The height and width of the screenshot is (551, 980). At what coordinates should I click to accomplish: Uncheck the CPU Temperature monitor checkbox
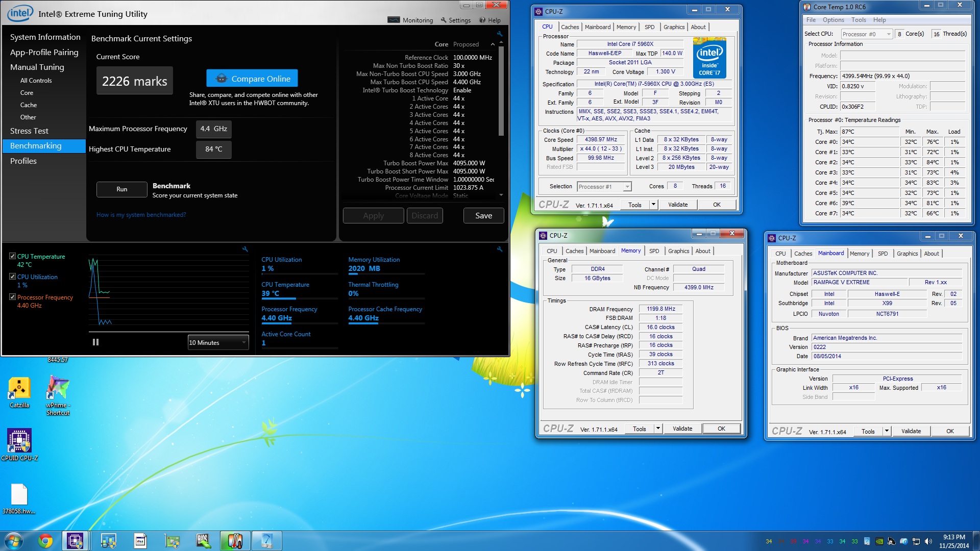[12, 256]
